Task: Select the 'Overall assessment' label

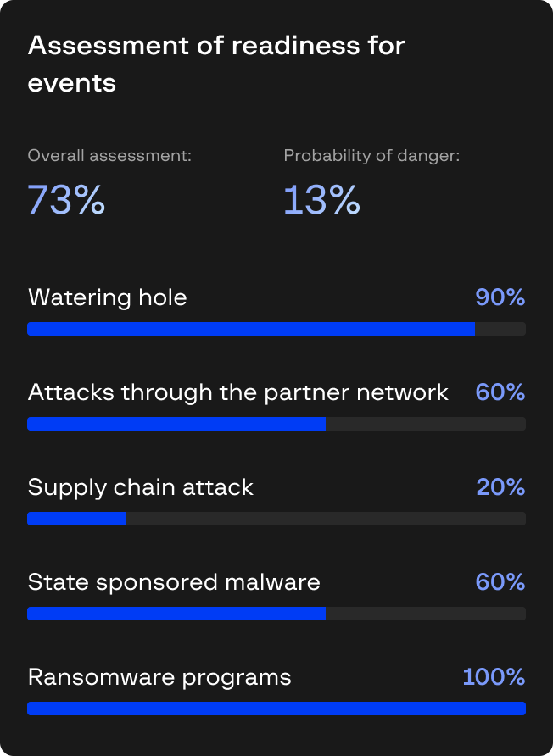Action: [x=110, y=155]
